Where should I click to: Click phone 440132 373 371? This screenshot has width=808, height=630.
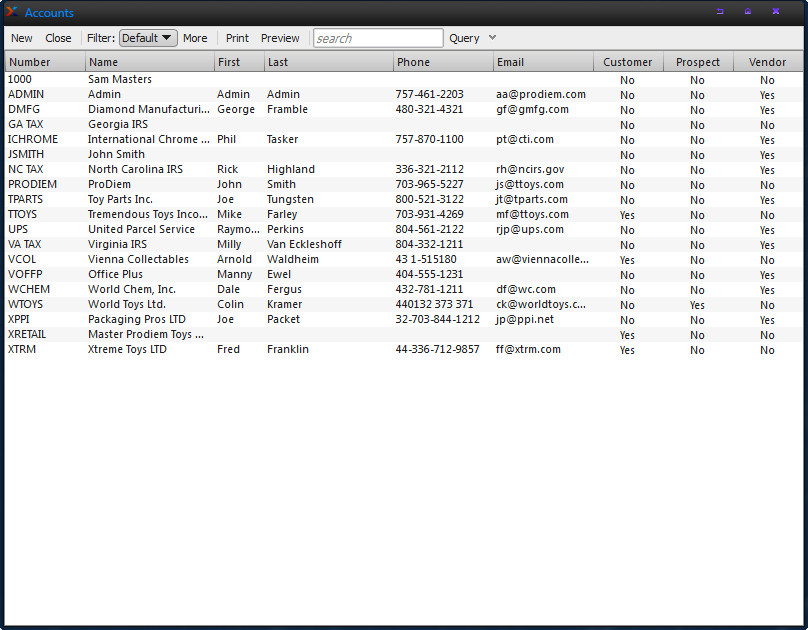tap(434, 303)
